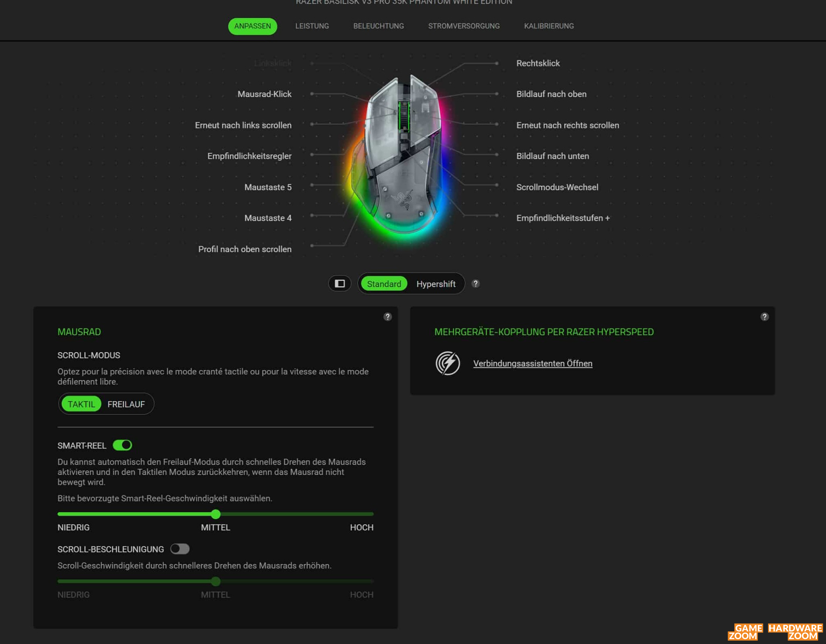Choose Freilauf scroll mode

point(126,404)
